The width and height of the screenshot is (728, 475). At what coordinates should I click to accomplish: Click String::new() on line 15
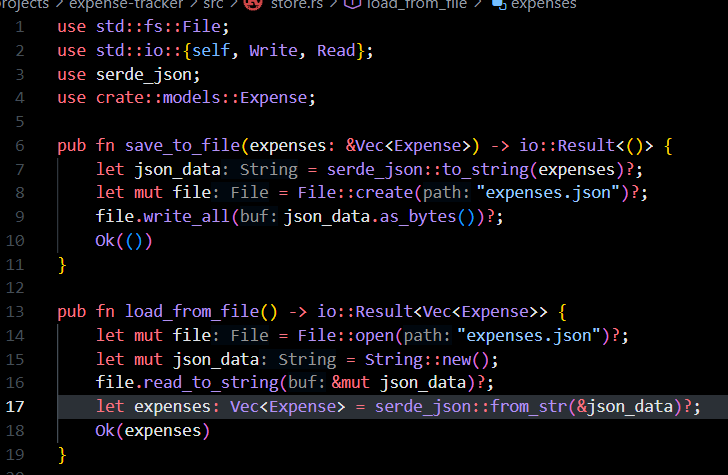click(426, 359)
